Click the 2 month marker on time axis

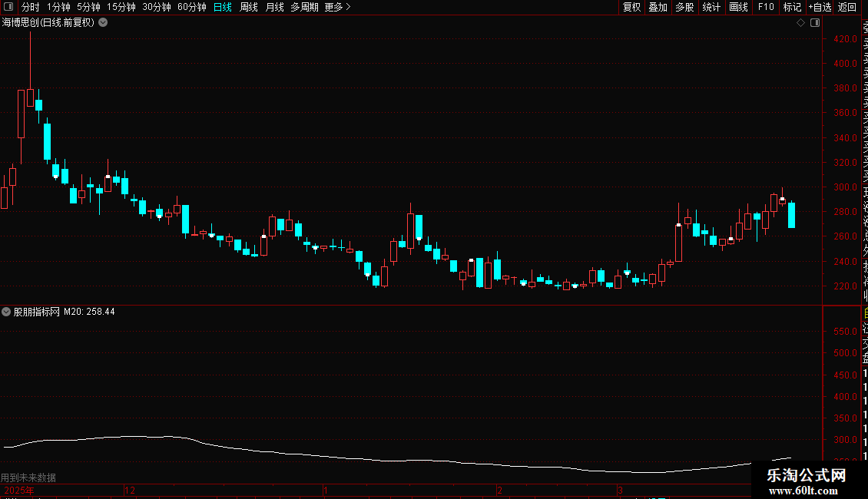coord(499,490)
